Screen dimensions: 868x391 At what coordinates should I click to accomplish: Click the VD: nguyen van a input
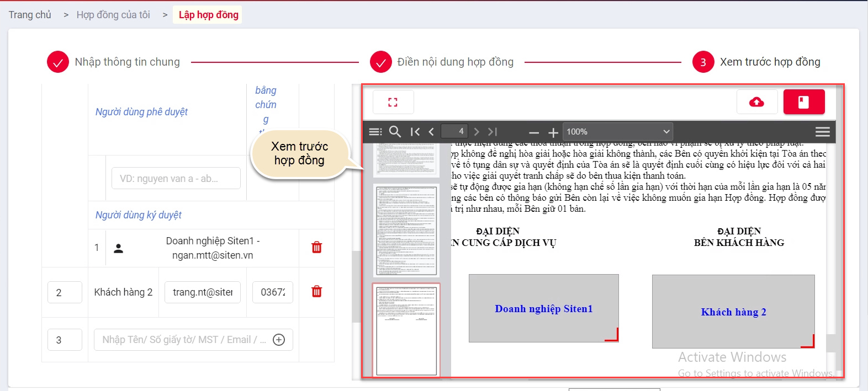(176, 178)
